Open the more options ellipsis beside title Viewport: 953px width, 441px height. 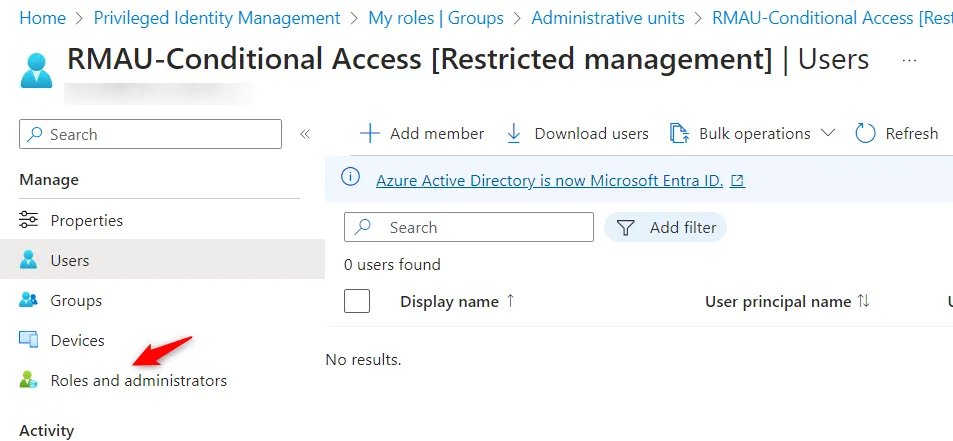click(909, 60)
